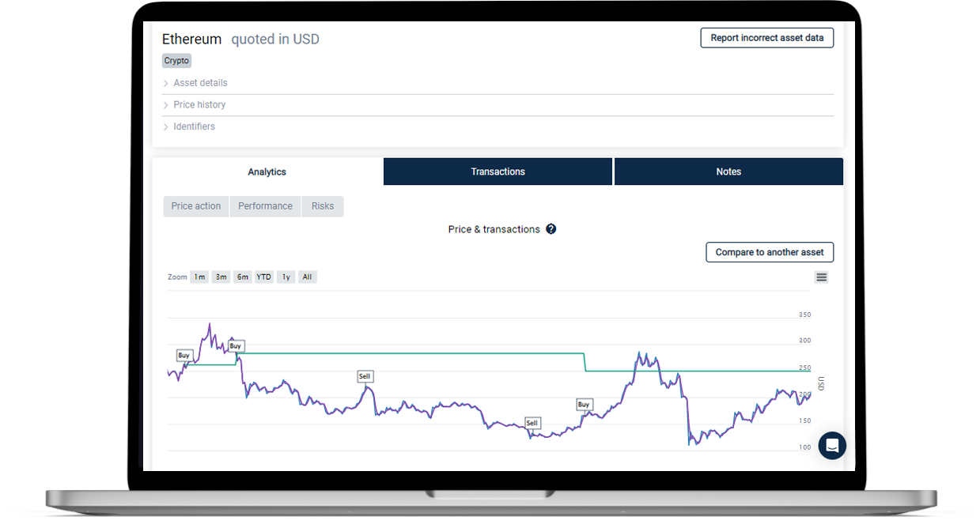This screenshot has height=524, width=980.
Task: Expand the Identifiers section
Action: coord(498,126)
